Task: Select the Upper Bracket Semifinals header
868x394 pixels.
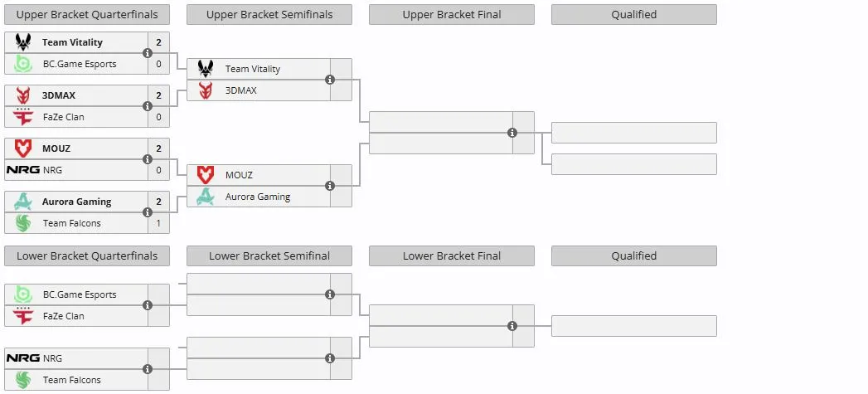Action: tap(269, 14)
